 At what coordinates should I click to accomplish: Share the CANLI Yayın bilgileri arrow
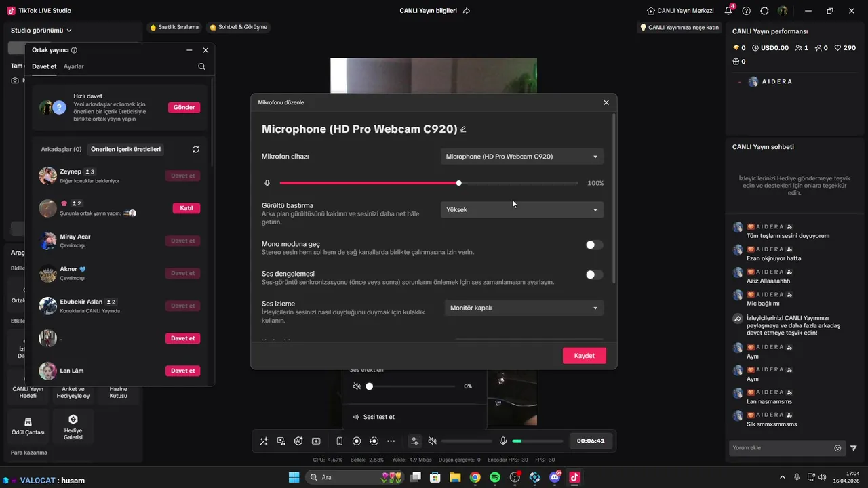click(x=467, y=11)
